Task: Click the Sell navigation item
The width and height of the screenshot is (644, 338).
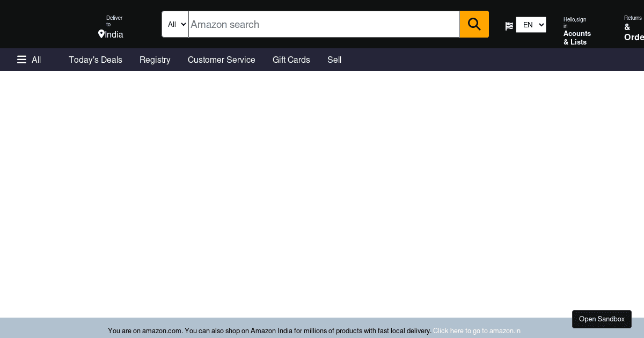Action: [334, 60]
